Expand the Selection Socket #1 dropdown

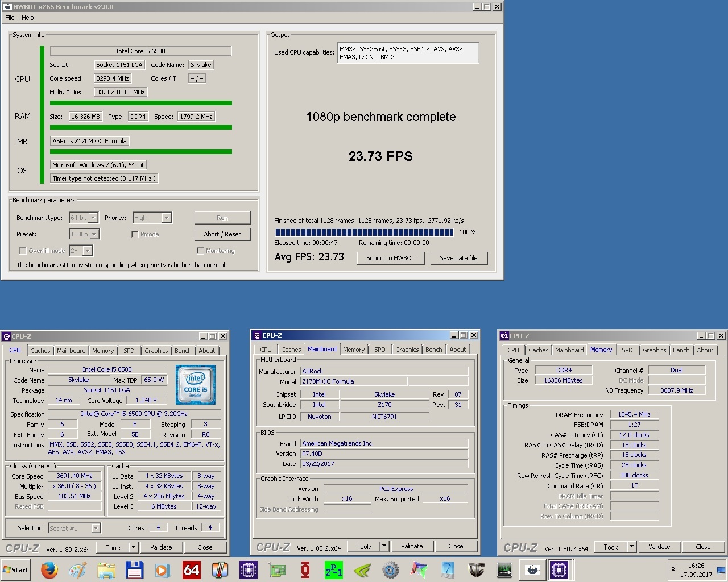pos(75,529)
